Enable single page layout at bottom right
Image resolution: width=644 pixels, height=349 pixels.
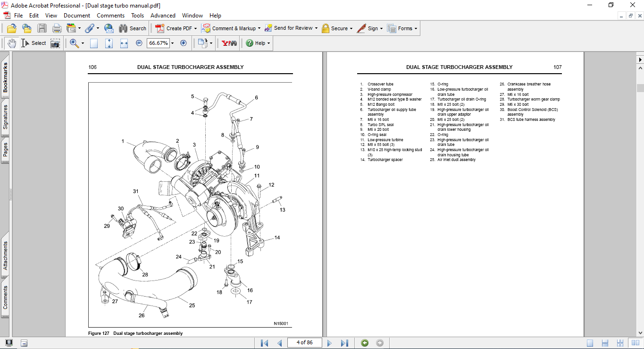click(590, 342)
